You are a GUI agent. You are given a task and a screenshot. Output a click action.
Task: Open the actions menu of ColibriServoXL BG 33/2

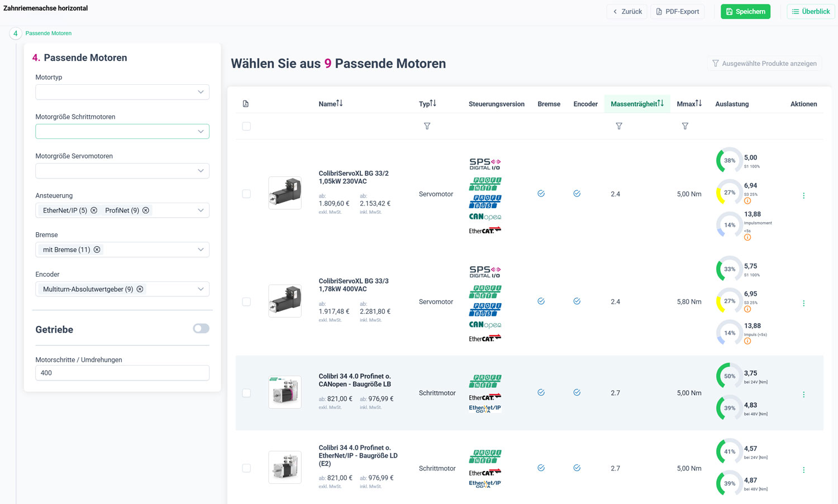click(x=803, y=195)
